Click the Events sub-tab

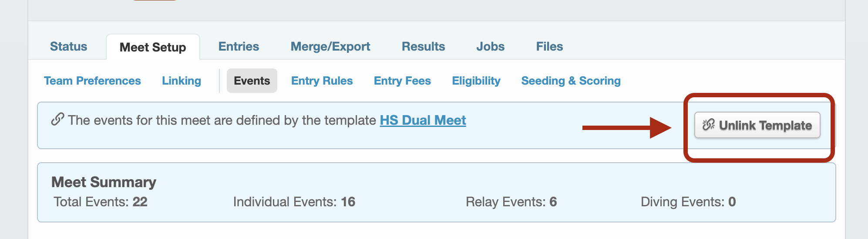coord(252,81)
